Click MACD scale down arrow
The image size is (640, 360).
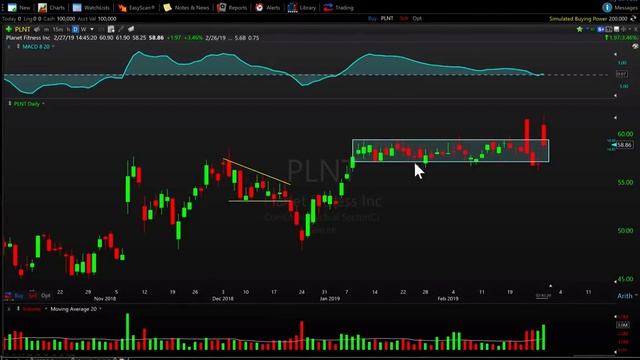pos(616,96)
